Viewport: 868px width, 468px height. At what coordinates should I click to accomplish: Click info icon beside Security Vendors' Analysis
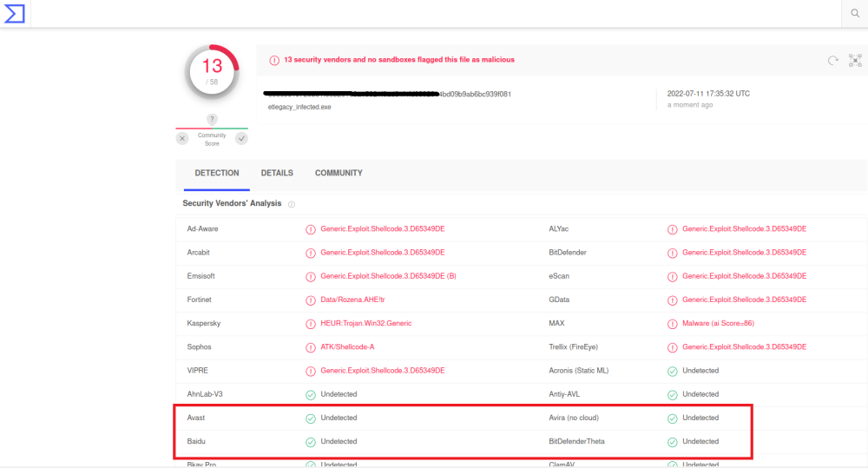[291, 204]
